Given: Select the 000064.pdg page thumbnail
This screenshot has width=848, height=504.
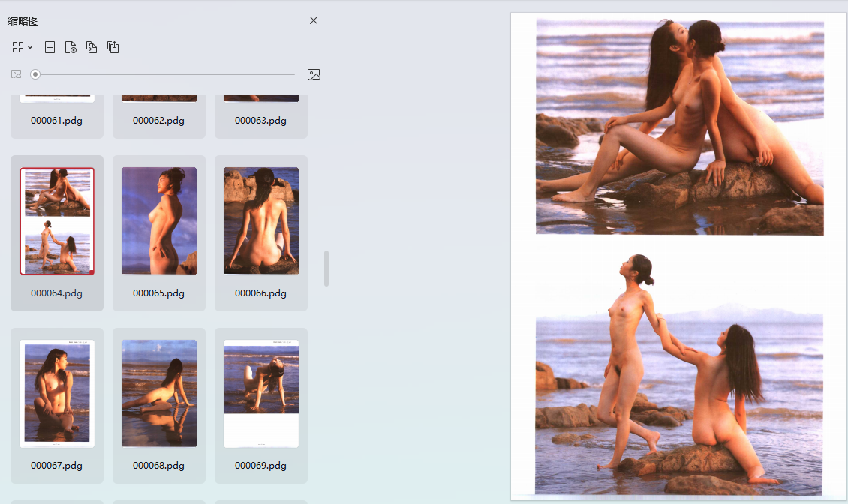Looking at the screenshot, I should point(57,221).
